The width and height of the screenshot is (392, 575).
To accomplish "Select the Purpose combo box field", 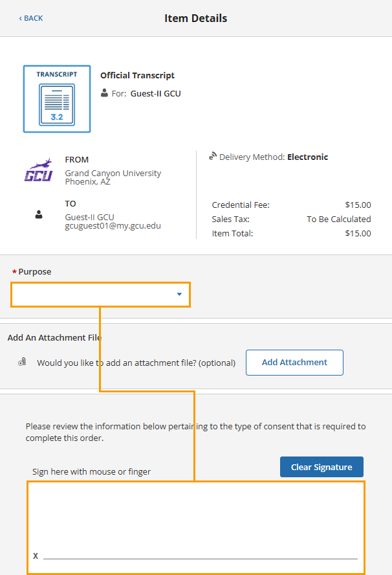I will (x=101, y=295).
